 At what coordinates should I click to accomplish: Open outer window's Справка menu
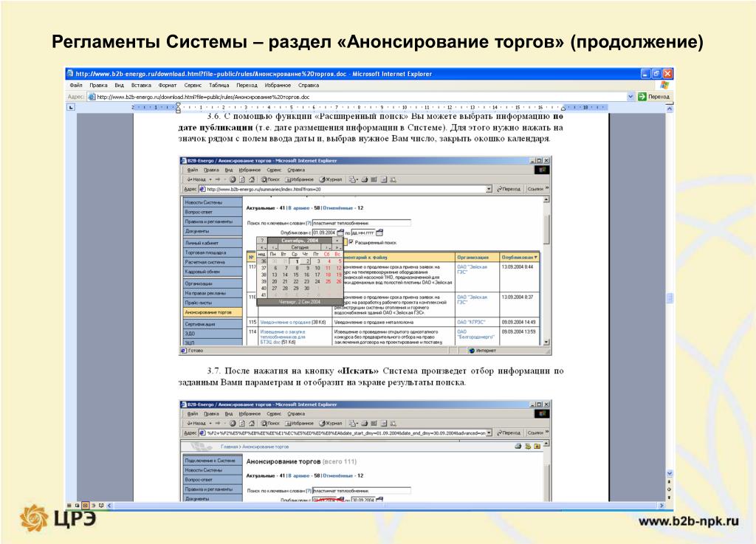pyautogui.click(x=309, y=86)
